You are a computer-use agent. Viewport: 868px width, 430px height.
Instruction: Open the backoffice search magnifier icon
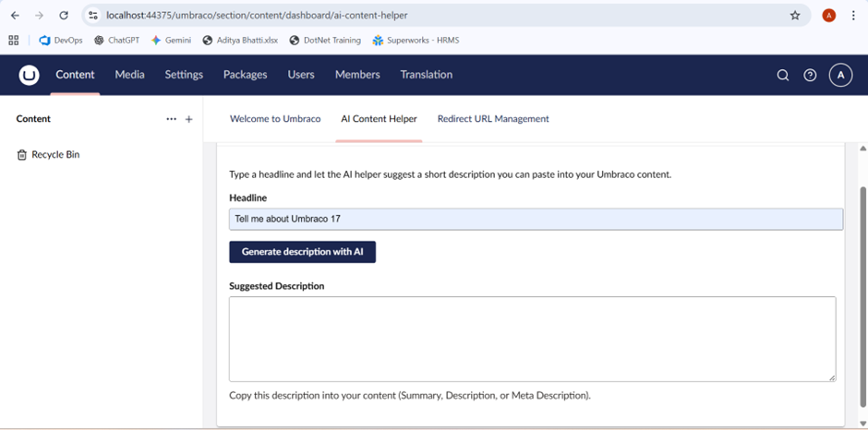pyautogui.click(x=782, y=76)
